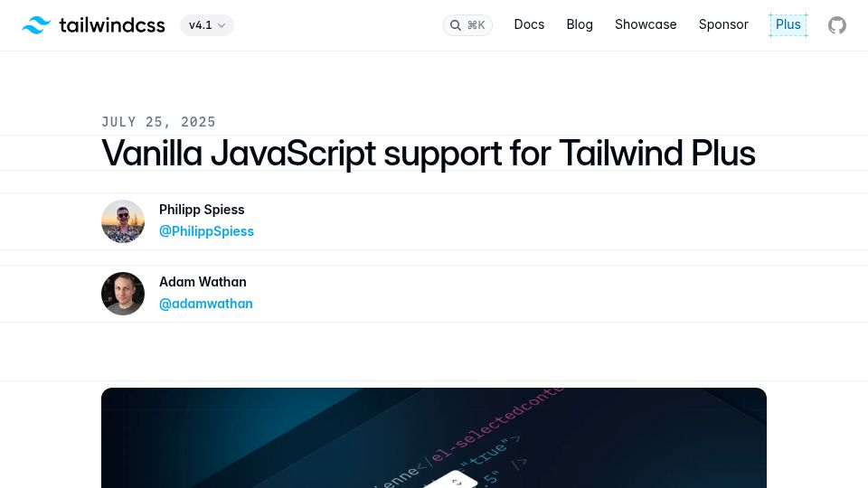868x488 pixels.
Task: Click Adam Wathan avatar photo
Action: tap(123, 294)
